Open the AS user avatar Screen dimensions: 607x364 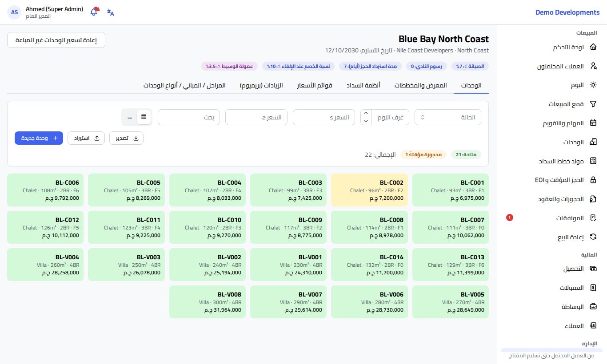(15, 12)
